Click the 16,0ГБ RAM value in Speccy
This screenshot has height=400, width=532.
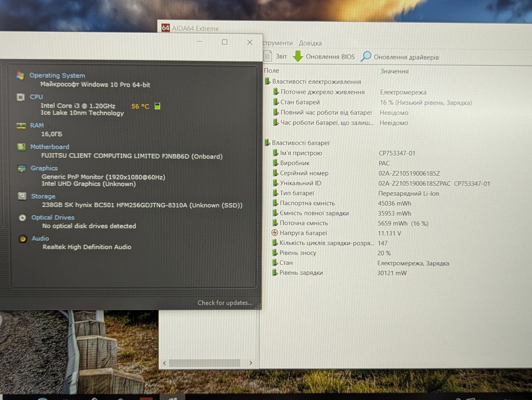52,134
